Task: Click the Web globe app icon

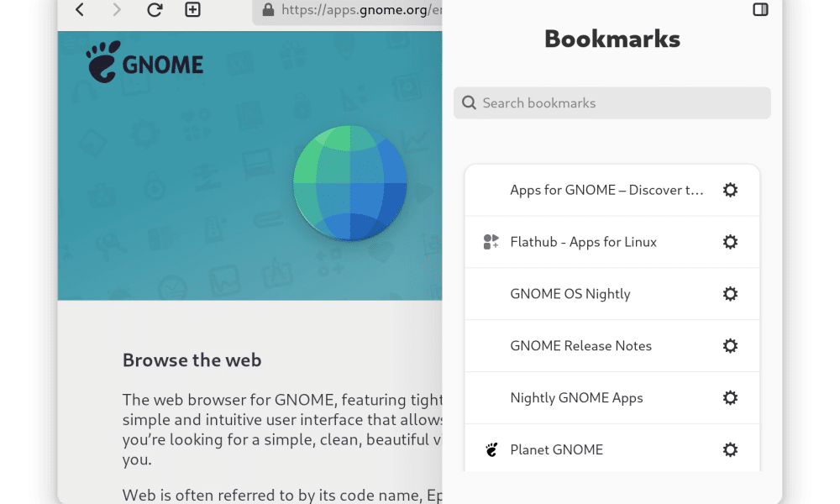Action: (x=349, y=183)
